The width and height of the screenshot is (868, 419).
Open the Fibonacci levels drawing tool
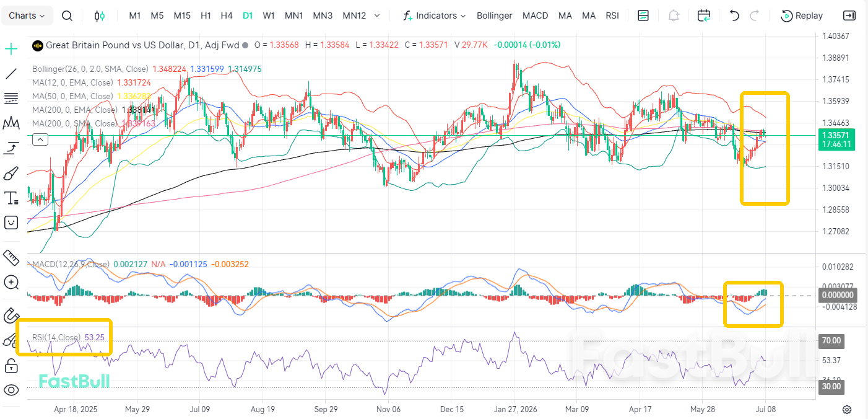pos(11,98)
